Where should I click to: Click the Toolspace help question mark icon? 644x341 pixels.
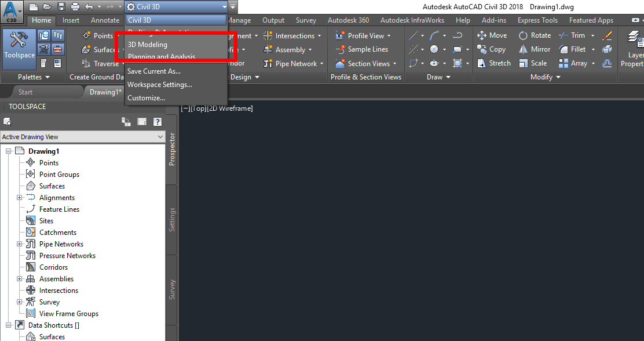pos(157,121)
